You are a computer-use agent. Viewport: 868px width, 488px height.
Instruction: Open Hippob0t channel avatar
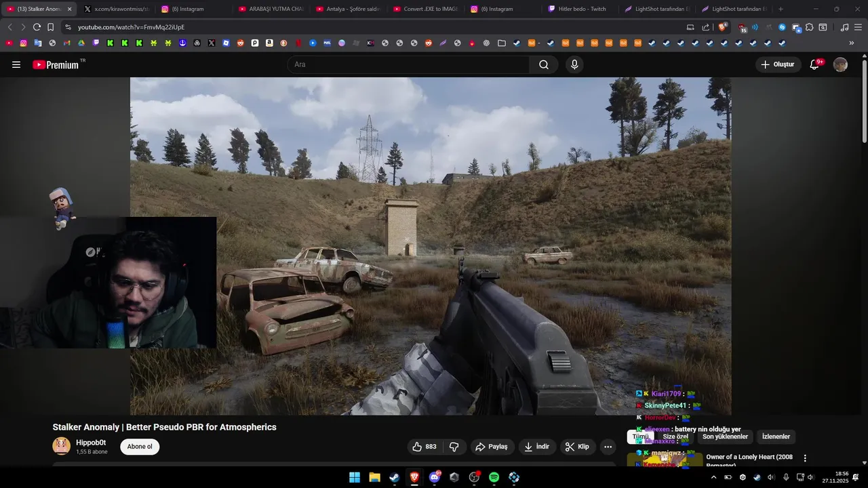[61, 446]
